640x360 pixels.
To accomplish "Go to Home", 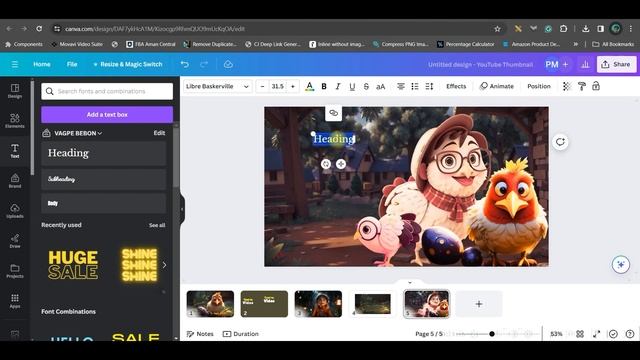I will pos(42,64).
